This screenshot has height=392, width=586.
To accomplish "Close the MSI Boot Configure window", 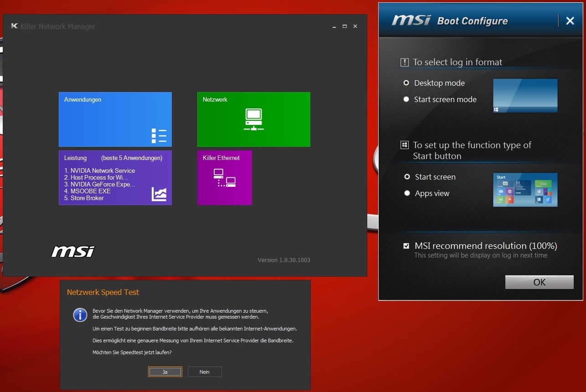I will click(x=570, y=21).
